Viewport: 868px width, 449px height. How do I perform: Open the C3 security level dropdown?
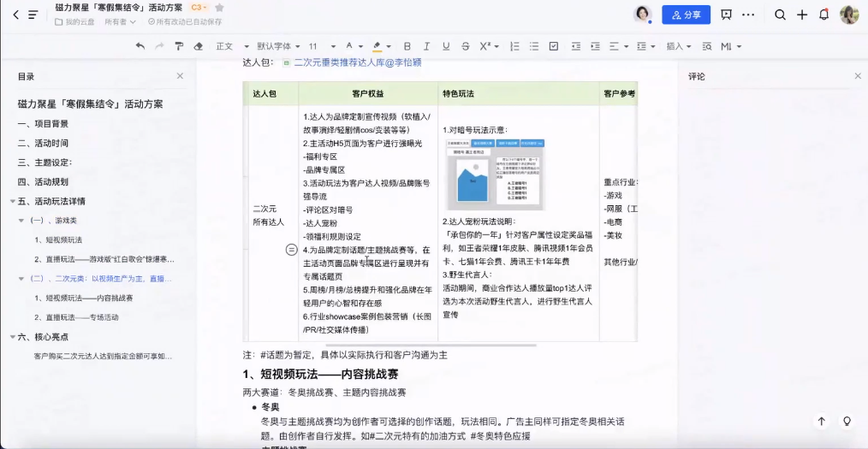(199, 8)
